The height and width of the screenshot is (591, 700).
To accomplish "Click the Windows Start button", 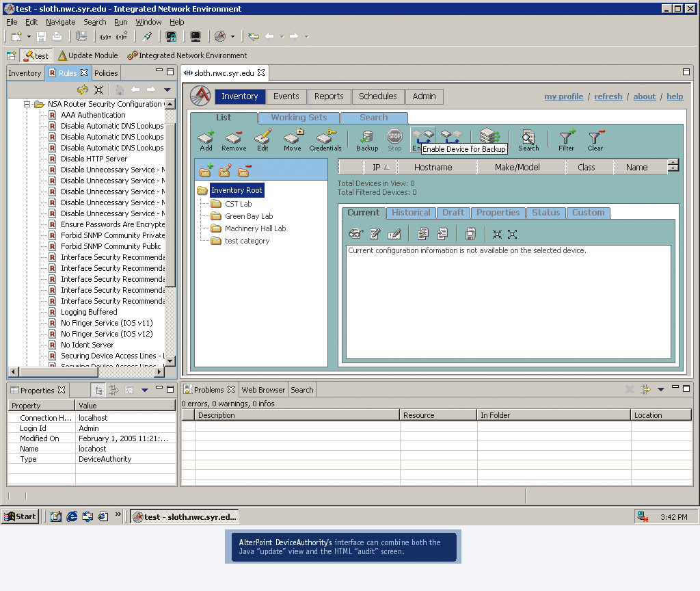I will pos(20,516).
